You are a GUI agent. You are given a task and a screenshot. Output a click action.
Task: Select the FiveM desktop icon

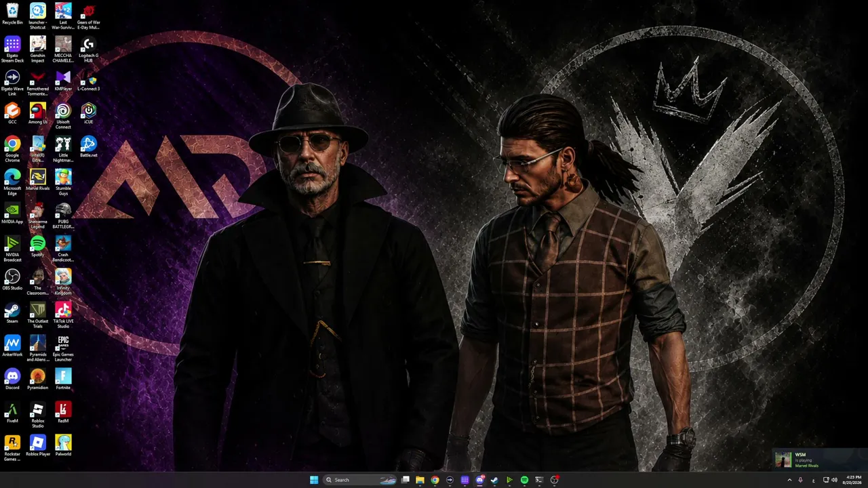tap(12, 413)
